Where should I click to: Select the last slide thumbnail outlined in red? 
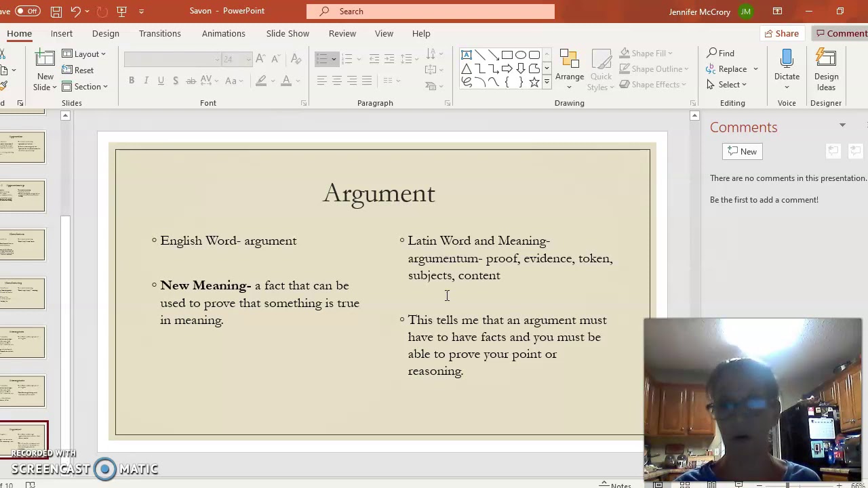tap(23, 439)
